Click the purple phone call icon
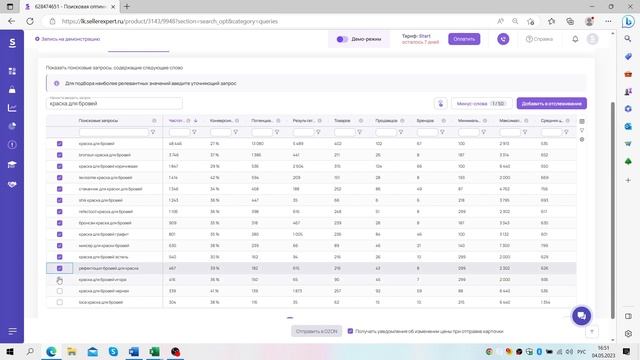 point(503,39)
